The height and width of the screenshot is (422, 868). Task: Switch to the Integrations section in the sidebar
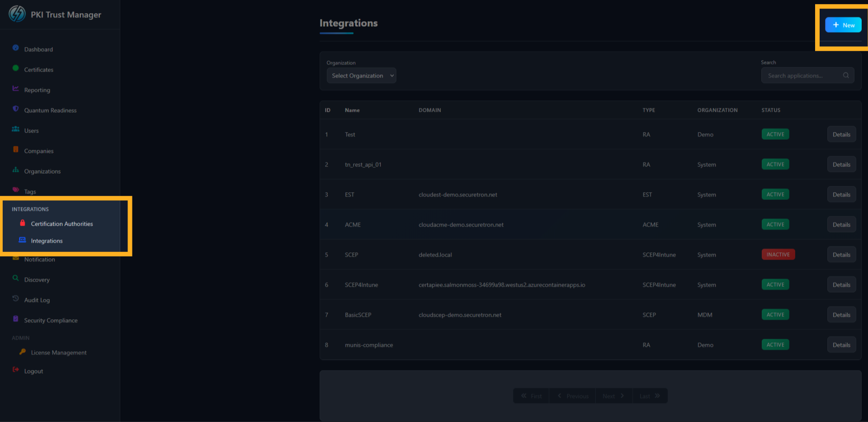point(47,241)
